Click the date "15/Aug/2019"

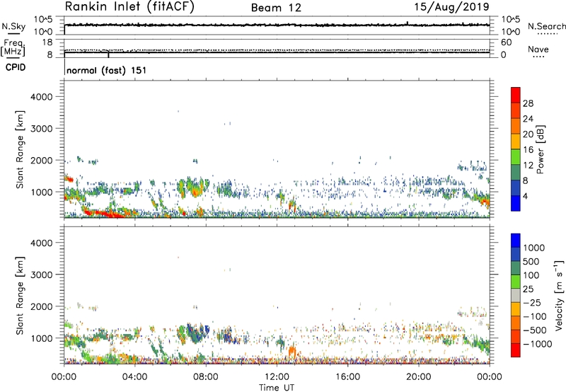pos(451,7)
